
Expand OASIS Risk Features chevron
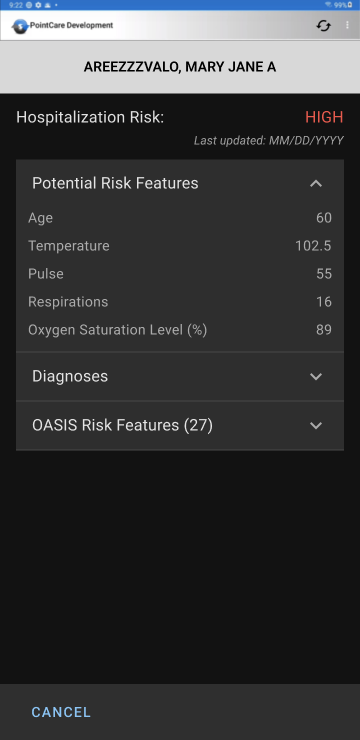coord(316,425)
